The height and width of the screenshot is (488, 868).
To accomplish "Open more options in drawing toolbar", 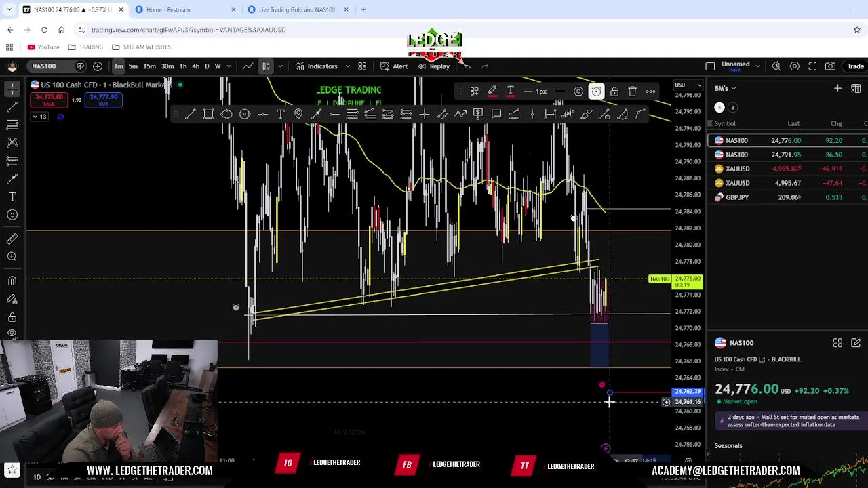I will click(650, 91).
